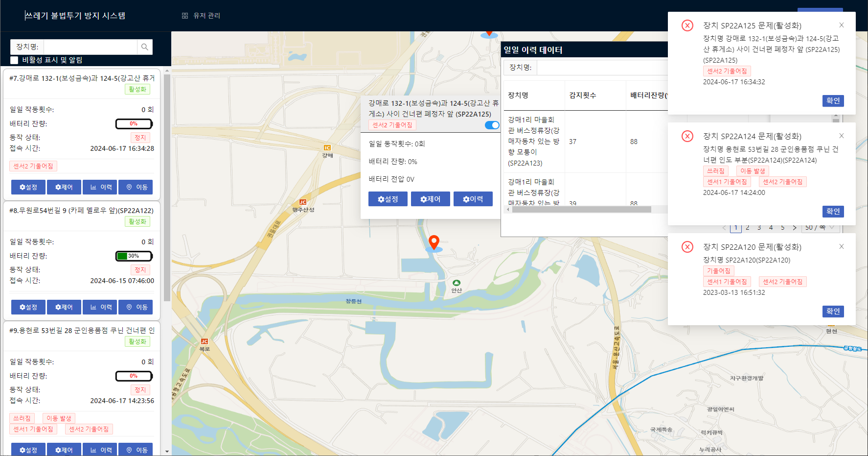Click 이동 location button for device #8
The image size is (868, 456).
pyautogui.click(x=136, y=307)
